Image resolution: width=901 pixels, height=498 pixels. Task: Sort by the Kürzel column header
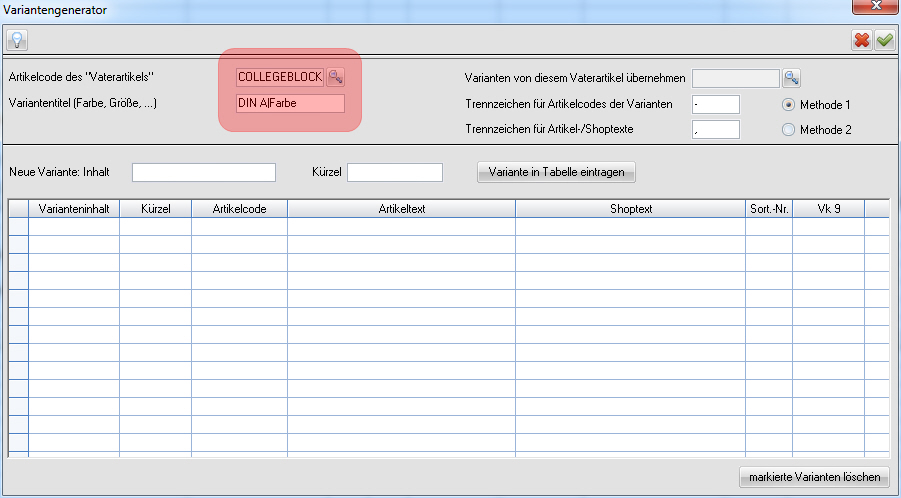coord(155,208)
